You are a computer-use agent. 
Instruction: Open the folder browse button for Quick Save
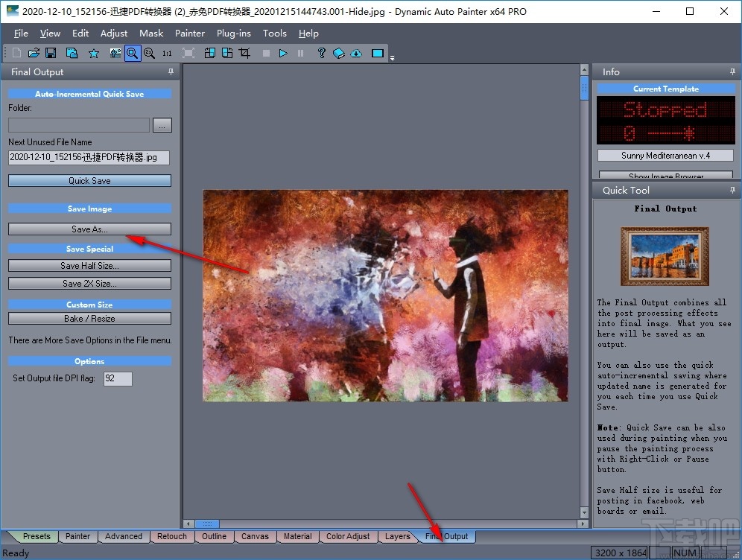(162, 125)
